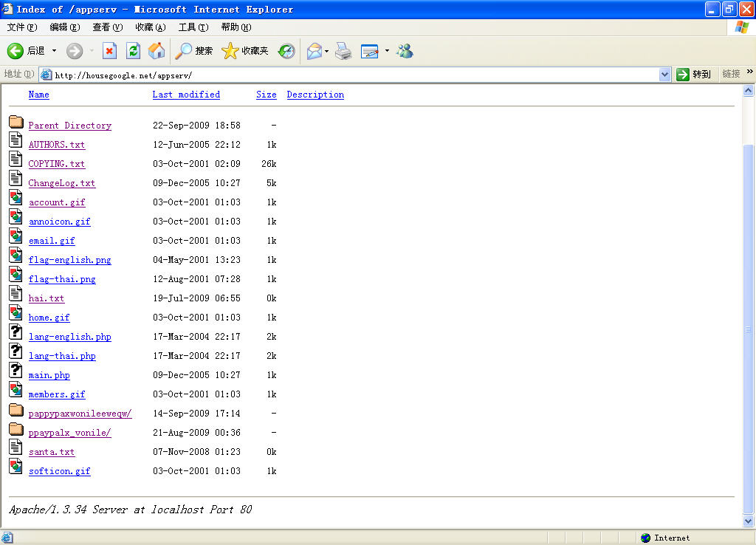Image resolution: width=756 pixels, height=545 pixels.
Task: Open the 工具(T) menu
Action: pyautogui.click(x=193, y=27)
